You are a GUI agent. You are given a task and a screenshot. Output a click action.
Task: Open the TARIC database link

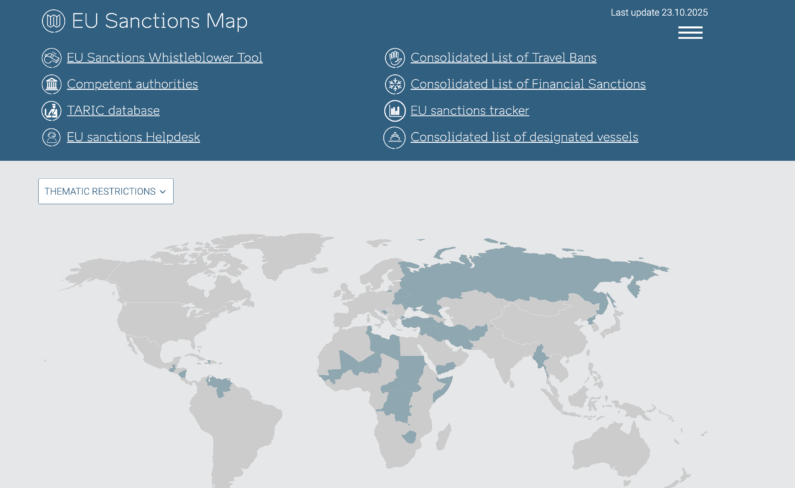point(113,111)
